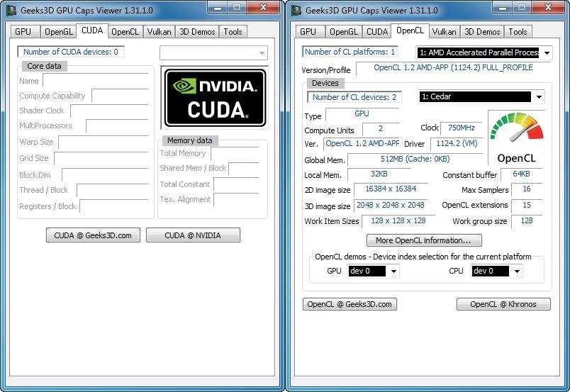
Task: Open 3D Demos tab in right window
Action: (482, 32)
